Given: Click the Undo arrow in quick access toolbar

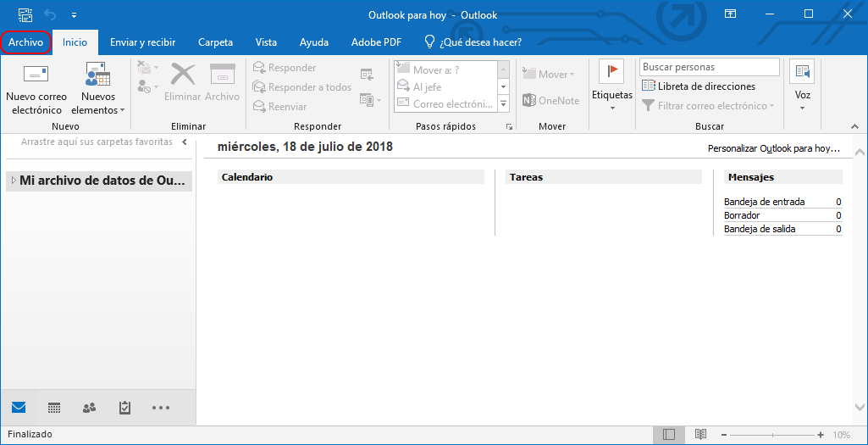Looking at the screenshot, I should [x=50, y=14].
